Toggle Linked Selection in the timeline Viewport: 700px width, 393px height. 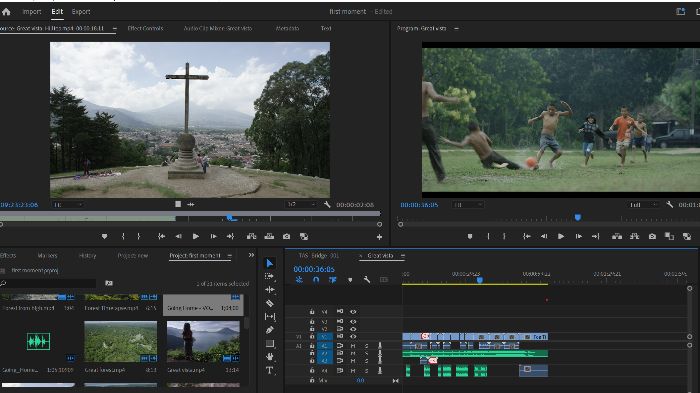click(333, 280)
